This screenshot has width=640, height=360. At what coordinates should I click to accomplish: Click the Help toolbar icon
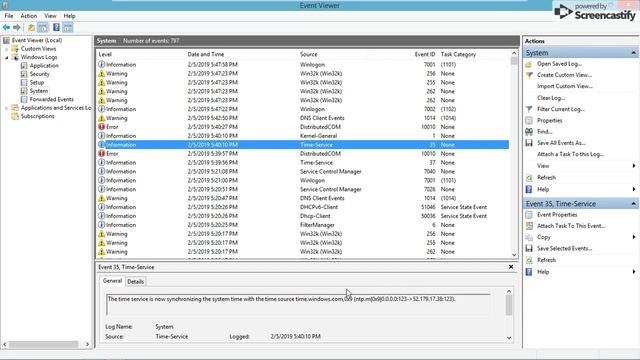pyautogui.click(x=56, y=27)
